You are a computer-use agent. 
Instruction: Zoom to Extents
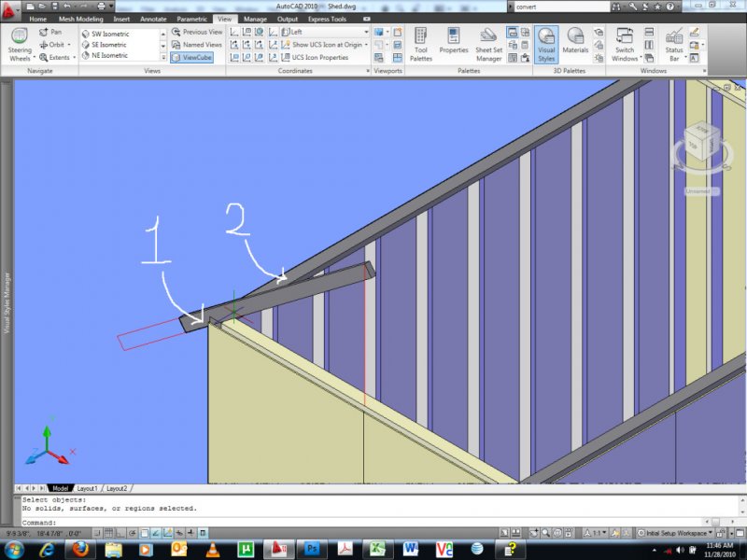pyautogui.click(x=54, y=57)
